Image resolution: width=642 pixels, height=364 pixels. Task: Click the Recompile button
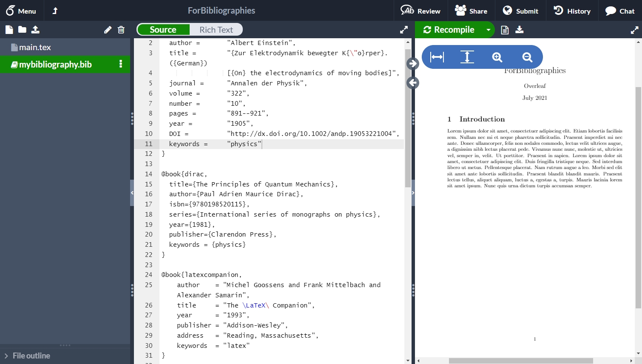[x=449, y=30]
